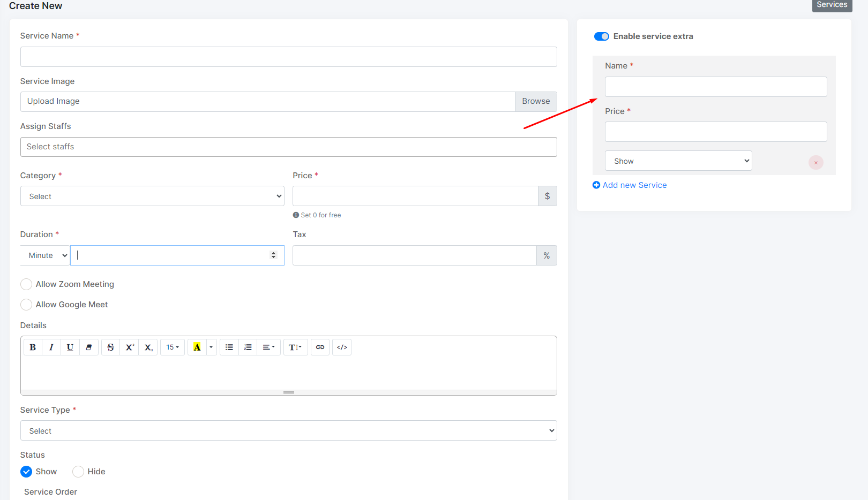
Task: Toggle Enable service extra switch
Action: (602, 36)
